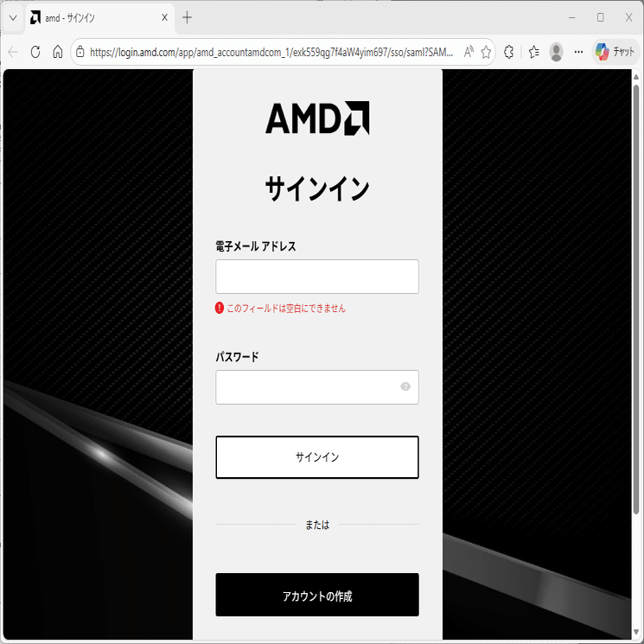Click the サインイン submit button
This screenshot has width=644, height=644.
pyautogui.click(x=317, y=457)
